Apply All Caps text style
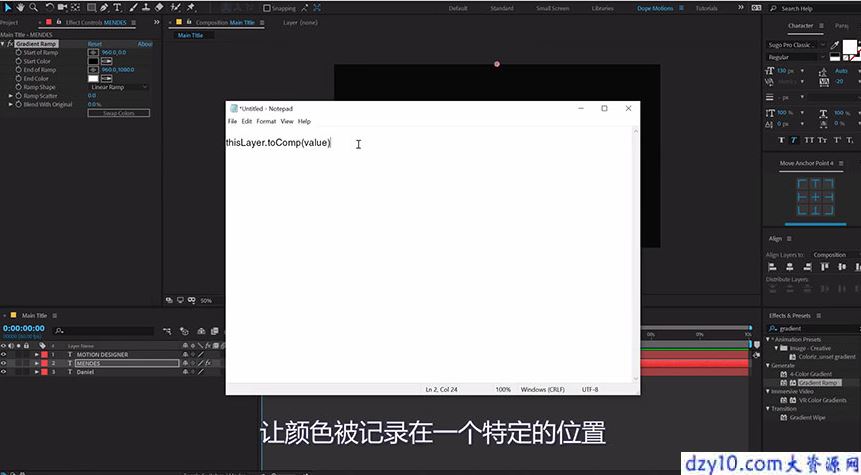This screenshot has height=475, width=861. click(809, 140)
